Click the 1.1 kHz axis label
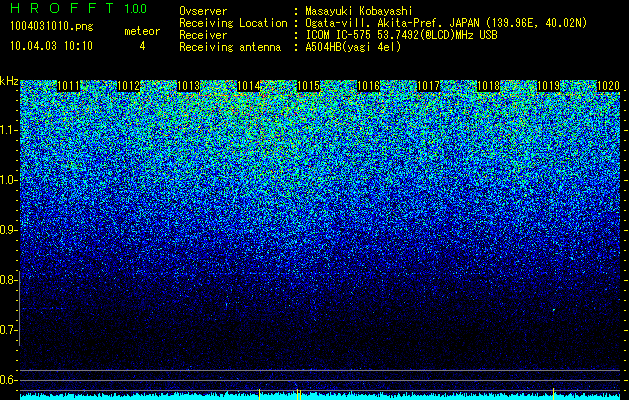 (x=8, y=130)
